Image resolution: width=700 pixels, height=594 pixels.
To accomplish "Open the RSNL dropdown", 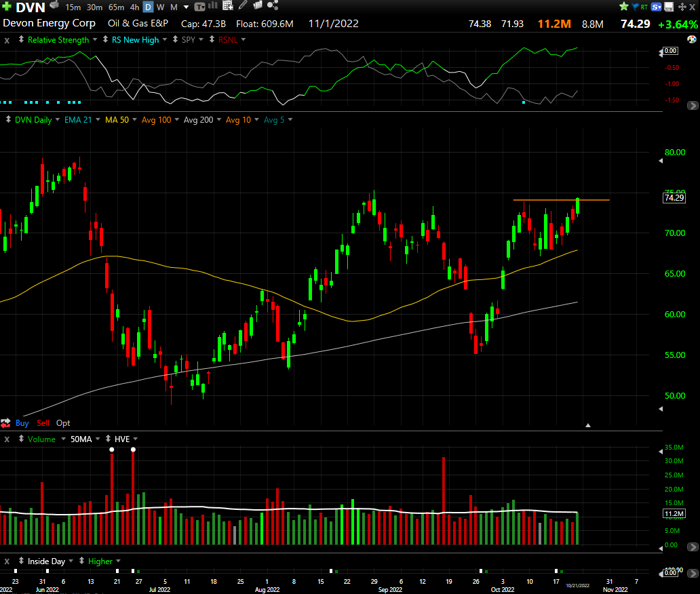I will coord(244,40).
